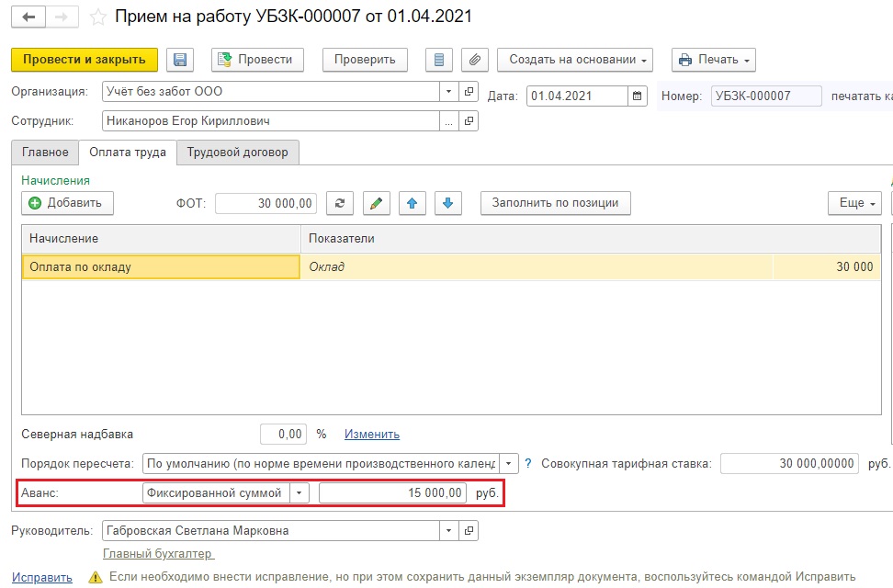
Task: Go back with the left arrow
Action: [28, 17]
